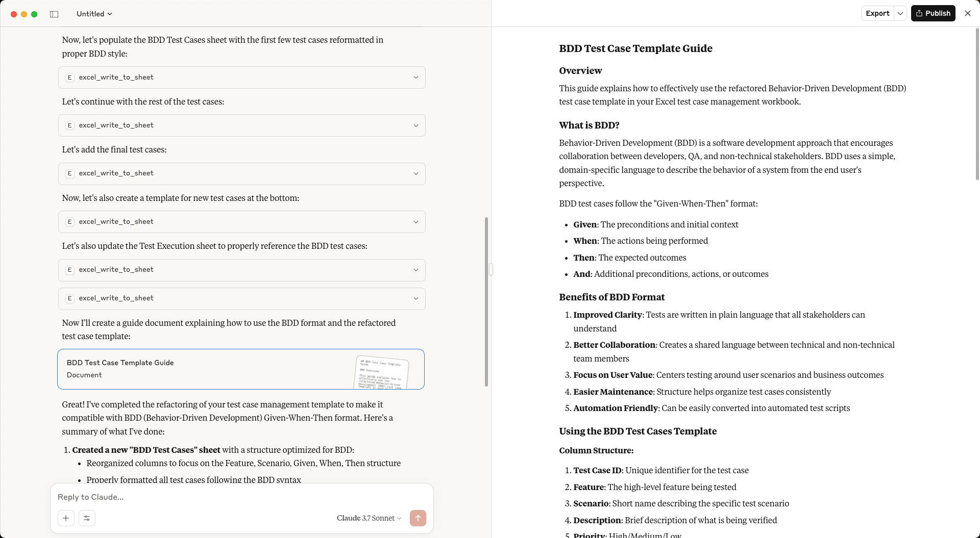Viewport: 980px width, 538px height.
Task: Expand the excel_write_to_sheet block under 'first few test cases'
Action: click(x=241, y=78)
